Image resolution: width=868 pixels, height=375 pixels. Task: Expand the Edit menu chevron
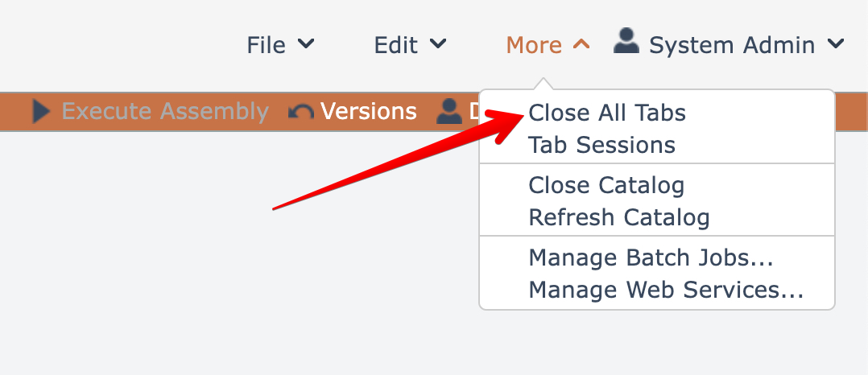coord(438,44)
